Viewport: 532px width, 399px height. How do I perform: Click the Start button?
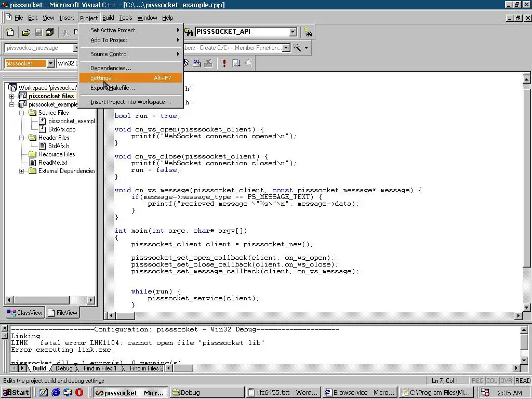16,393
